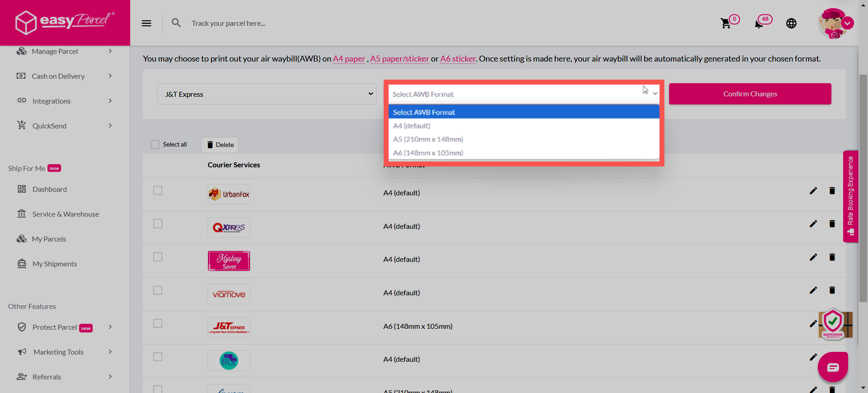Click the trash icon for Mystery Saver row
Image resolution: width=868 pixels, height=393 pixels.
[832, 257]
